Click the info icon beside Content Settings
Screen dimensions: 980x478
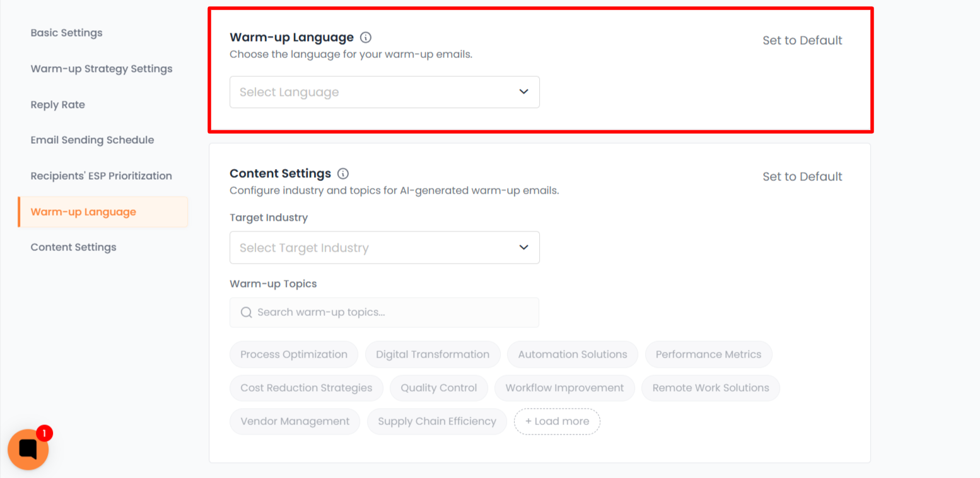(x=343, y=173)
